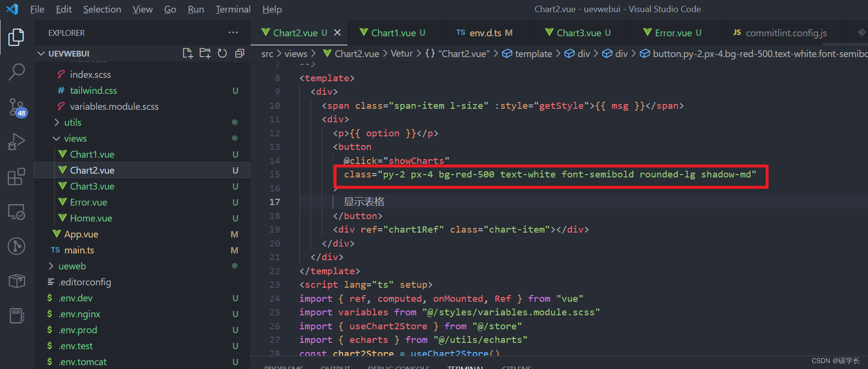This screenshot has width=868, height=369.
Task: Place cursor on line 17 显示表格 text
Action: (364, 202)
